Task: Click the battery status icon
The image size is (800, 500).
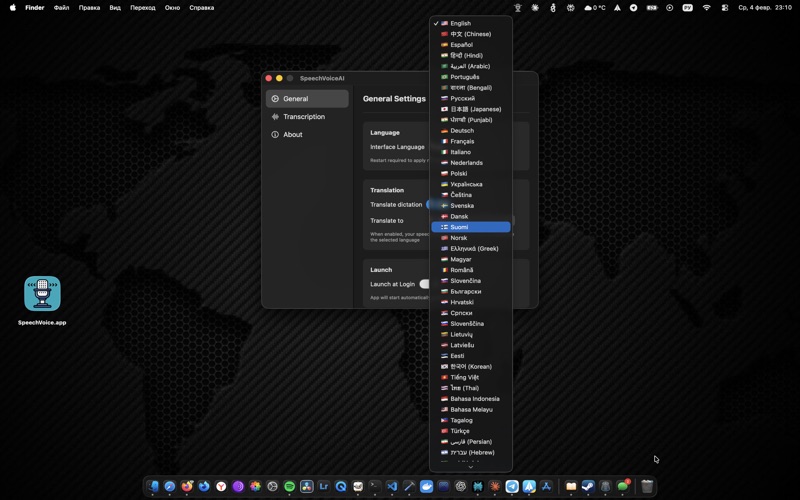Action: click(652, 8)
